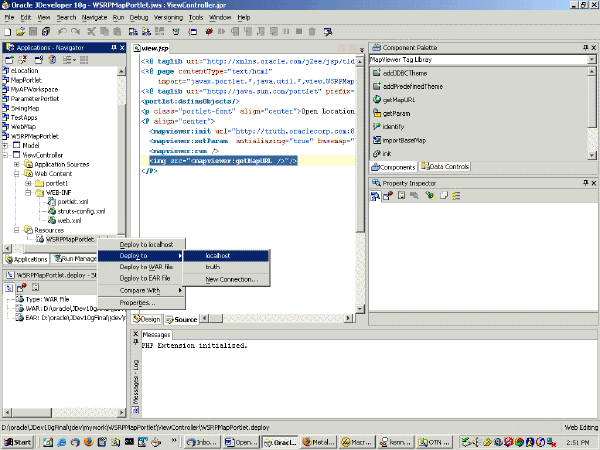Click the Stop square toolbar icon

tap(299, 32)
